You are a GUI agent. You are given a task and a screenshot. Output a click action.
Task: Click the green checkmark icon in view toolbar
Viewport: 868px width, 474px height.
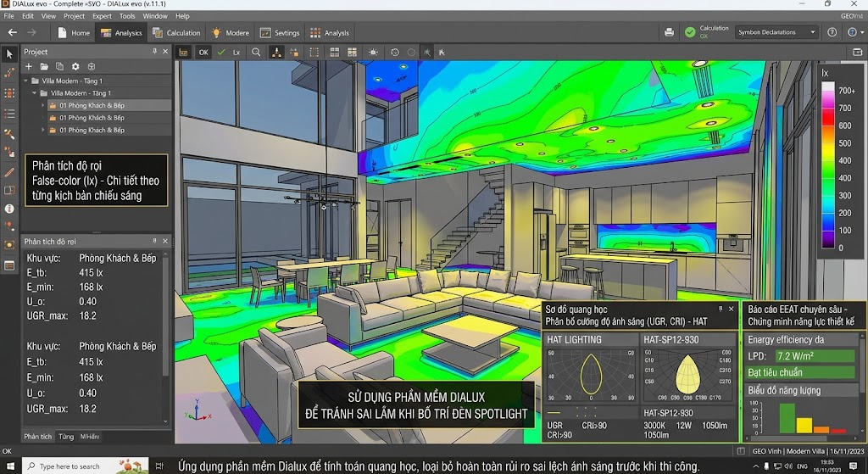coord(221,52)
